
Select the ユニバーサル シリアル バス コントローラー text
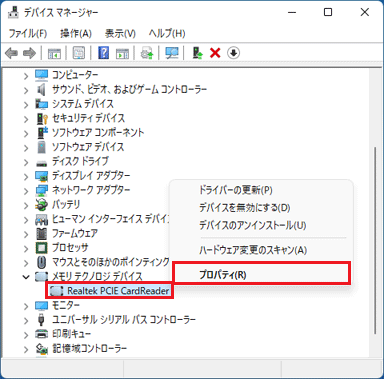click(124, 320)
